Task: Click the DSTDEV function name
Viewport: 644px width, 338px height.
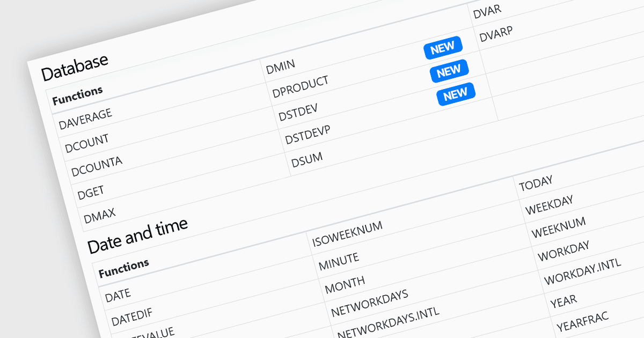Action: (x=298, y=111)
